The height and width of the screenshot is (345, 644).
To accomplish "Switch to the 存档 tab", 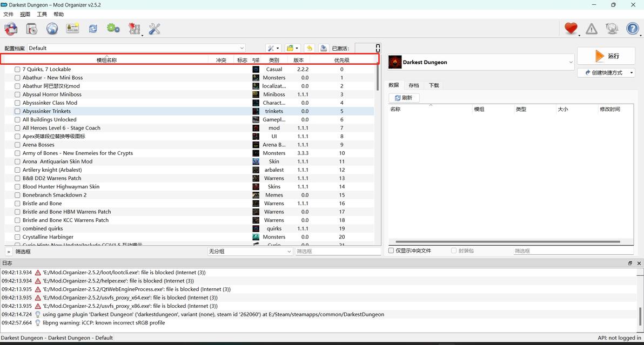I will [x=414, y=85].
